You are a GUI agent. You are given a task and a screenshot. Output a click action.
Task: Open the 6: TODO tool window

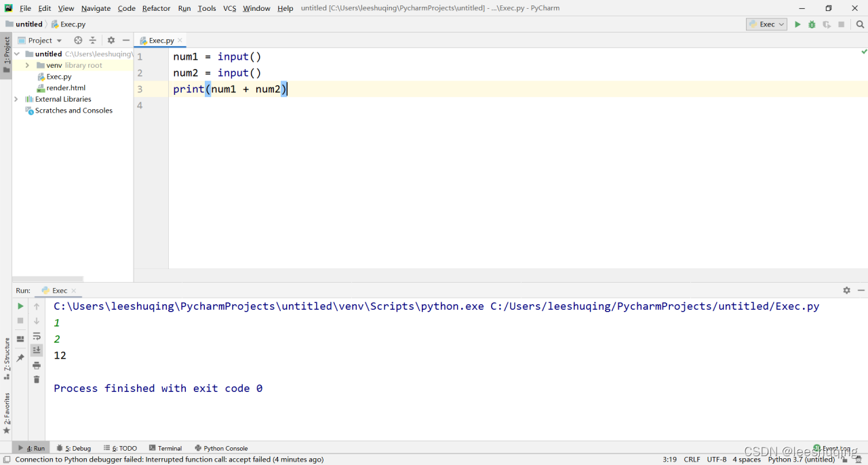click(121, 448)
